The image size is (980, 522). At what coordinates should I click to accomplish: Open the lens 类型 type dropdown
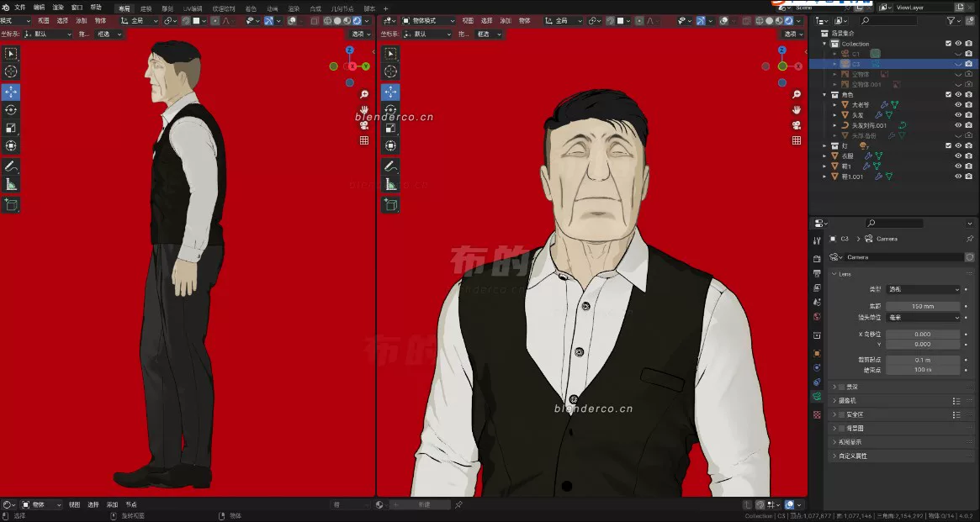click(923, 290)
